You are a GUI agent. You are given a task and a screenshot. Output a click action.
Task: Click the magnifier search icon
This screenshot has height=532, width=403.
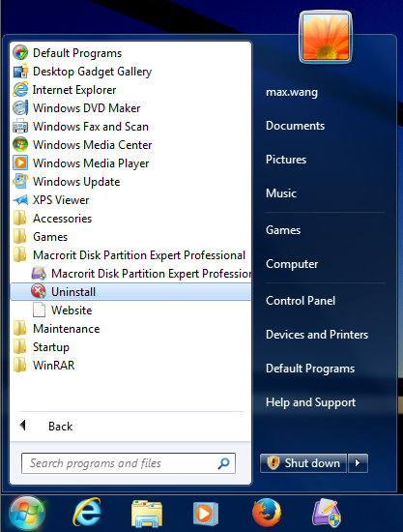pyautogui.click(x=223, y=463)
